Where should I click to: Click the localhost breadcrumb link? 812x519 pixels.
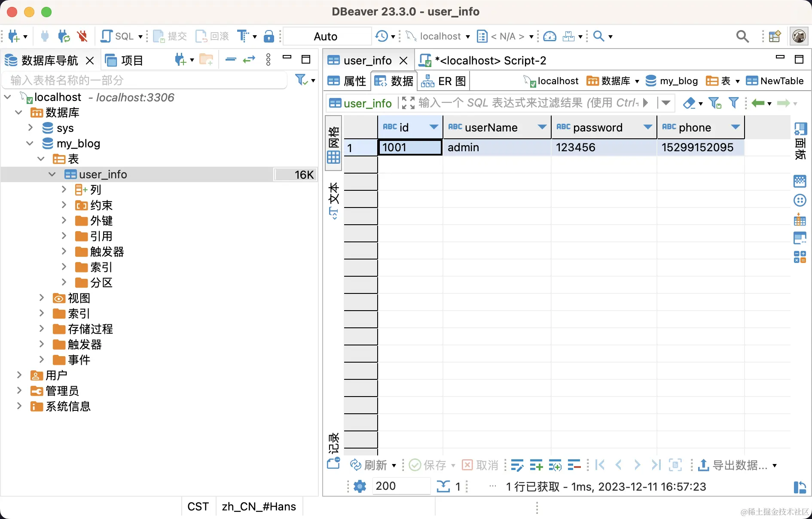pyautogui.click(x=551, y=81)
